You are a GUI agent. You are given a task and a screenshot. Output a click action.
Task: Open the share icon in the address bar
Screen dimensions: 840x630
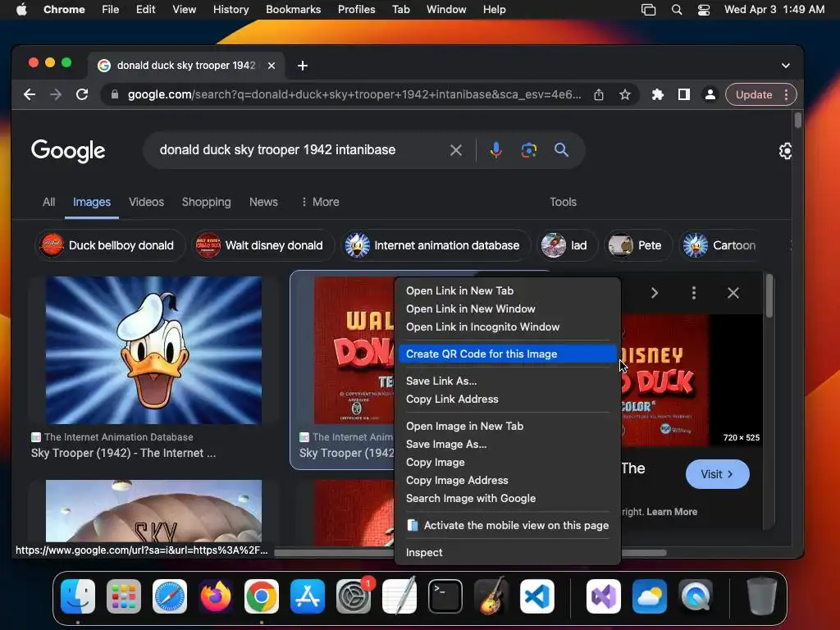click(599, 95)
